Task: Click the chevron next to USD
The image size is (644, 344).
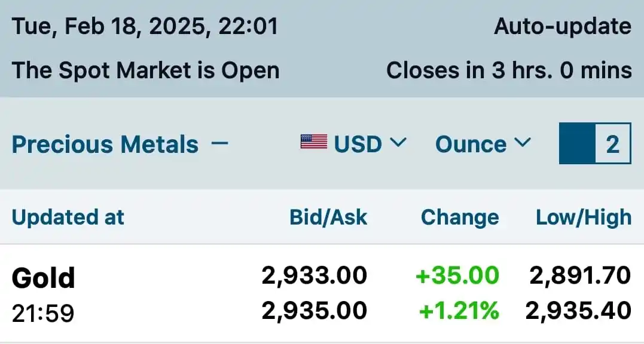Action: pos(398,143)
